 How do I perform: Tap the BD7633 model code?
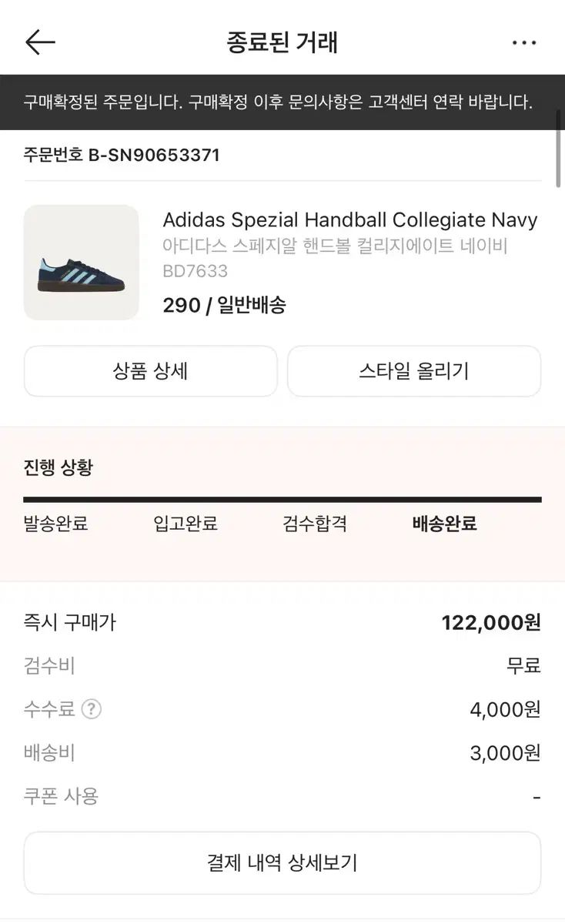point(196,271)
